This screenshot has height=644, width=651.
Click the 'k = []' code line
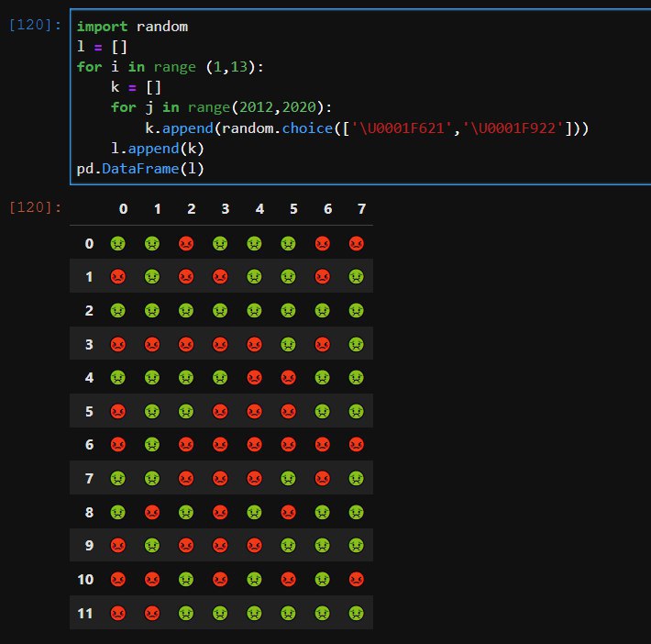[x=136, y=87]
